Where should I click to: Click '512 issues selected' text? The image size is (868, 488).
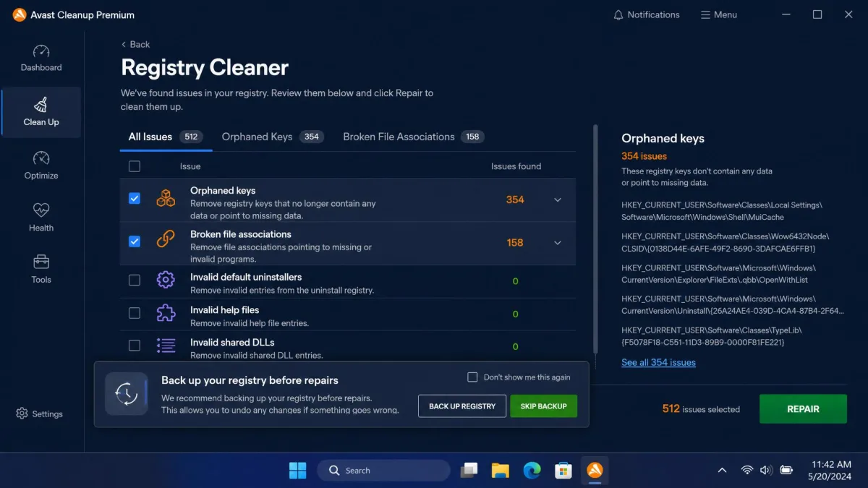(x=701, y=409)
